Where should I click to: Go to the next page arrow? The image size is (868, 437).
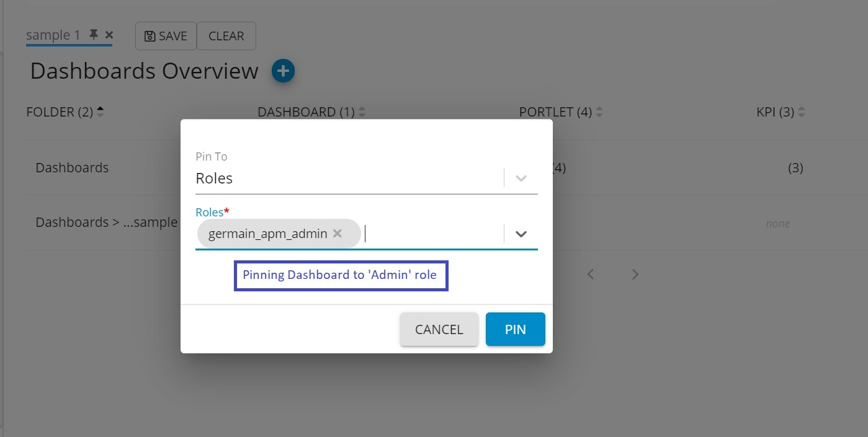tap(635, 274)
